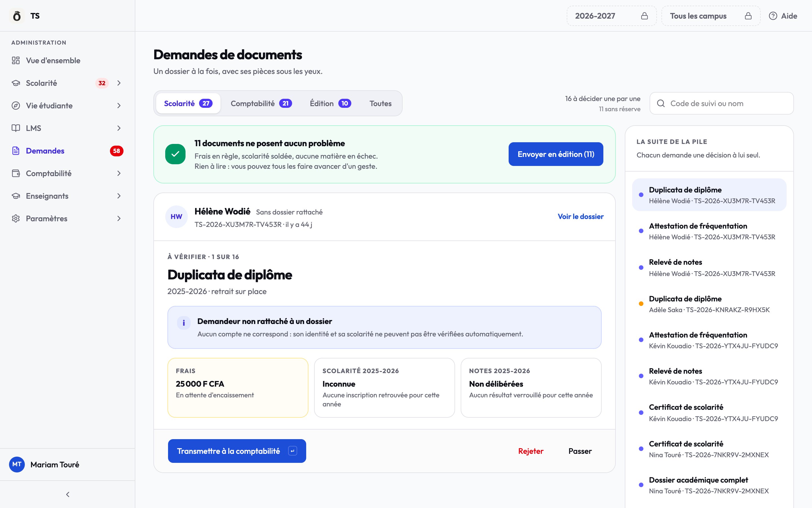Click the Enseignants cap icon
This screenshot has height=508, width=812.
point(16,196)
